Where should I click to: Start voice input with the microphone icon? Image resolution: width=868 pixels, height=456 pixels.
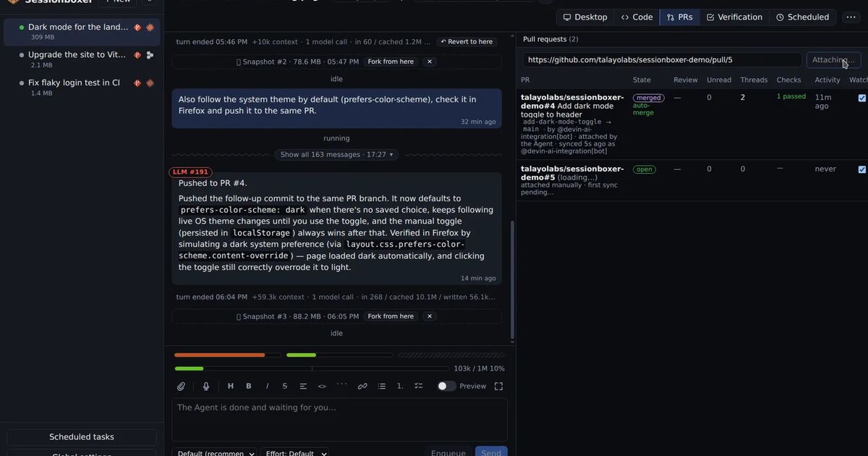[x=206, y=387]
